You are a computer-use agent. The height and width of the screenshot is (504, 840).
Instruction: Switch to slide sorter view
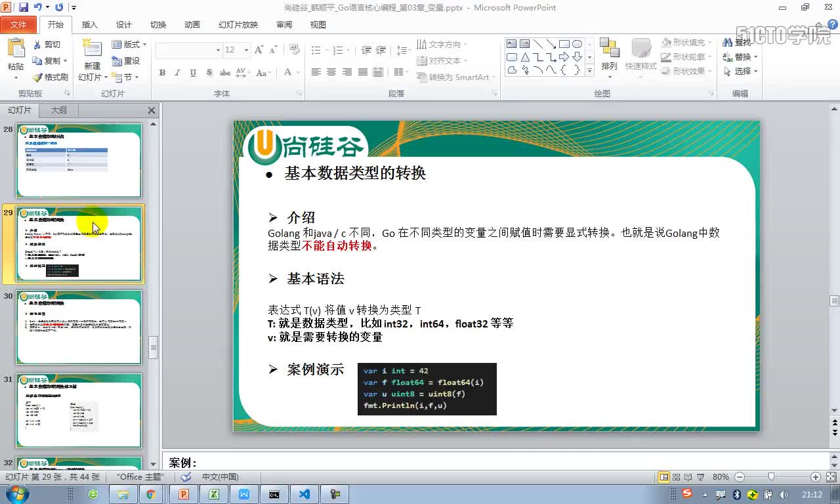click(676, 477)
